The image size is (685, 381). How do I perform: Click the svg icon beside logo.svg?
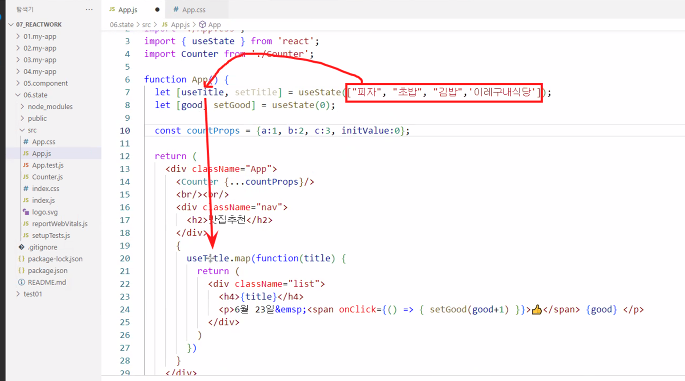pyautogui.click(x=26, y=212)
